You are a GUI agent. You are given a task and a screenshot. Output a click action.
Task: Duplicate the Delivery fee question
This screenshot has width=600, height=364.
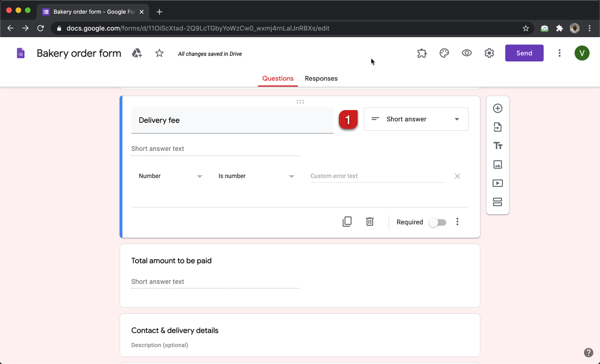[347, 221]
